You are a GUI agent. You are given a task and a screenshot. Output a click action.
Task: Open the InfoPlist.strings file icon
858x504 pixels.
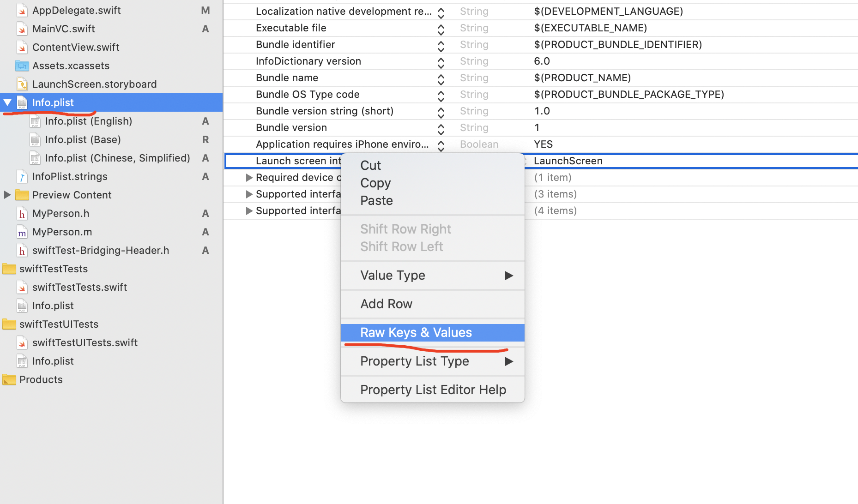22,176
